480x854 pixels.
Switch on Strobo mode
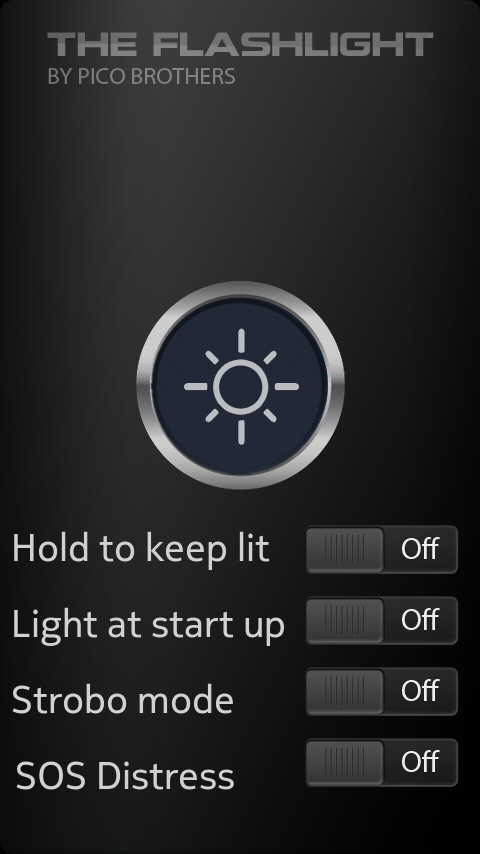coord(381,691)
